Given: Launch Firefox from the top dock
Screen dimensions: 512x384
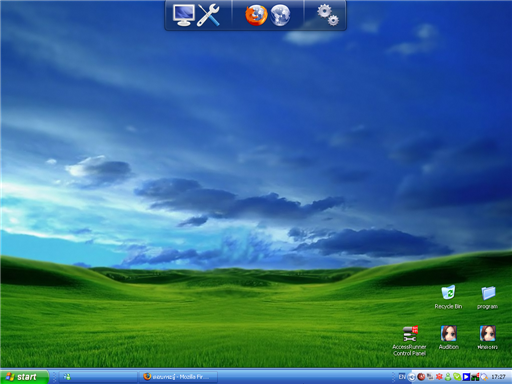Looking at the screenshot, I should 256,15.
